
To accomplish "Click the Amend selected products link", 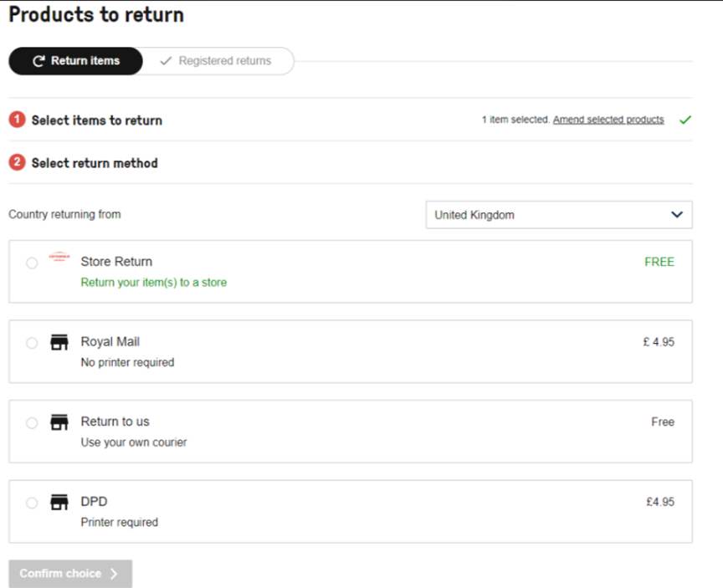I will (x=608, y=120).
